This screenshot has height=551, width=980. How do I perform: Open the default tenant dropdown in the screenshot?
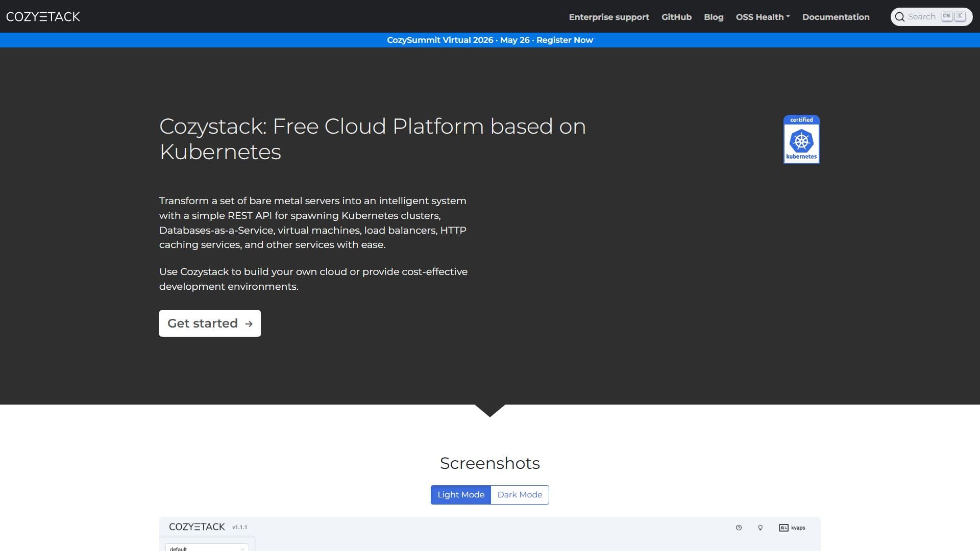pos(207,548)
